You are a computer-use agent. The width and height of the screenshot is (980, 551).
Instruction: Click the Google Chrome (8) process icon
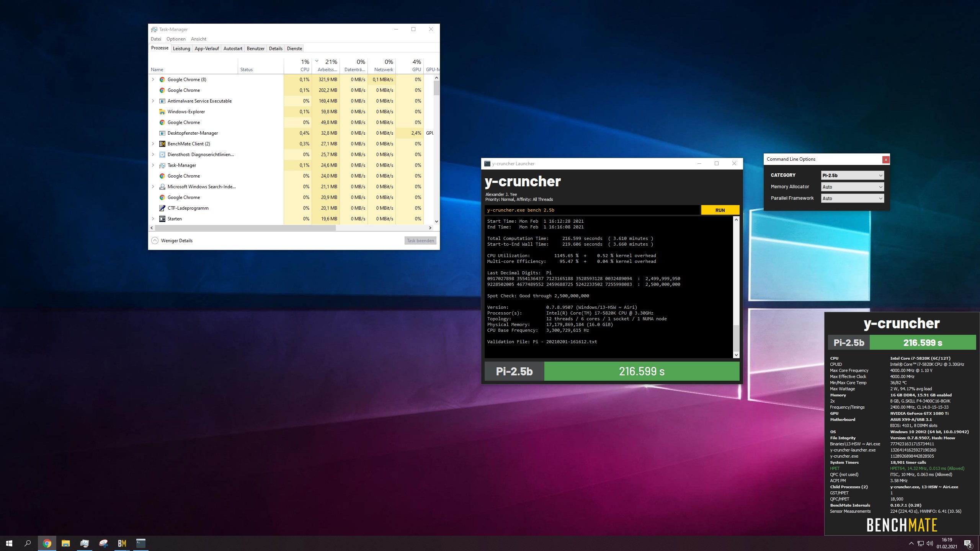(x=162, y=80)
